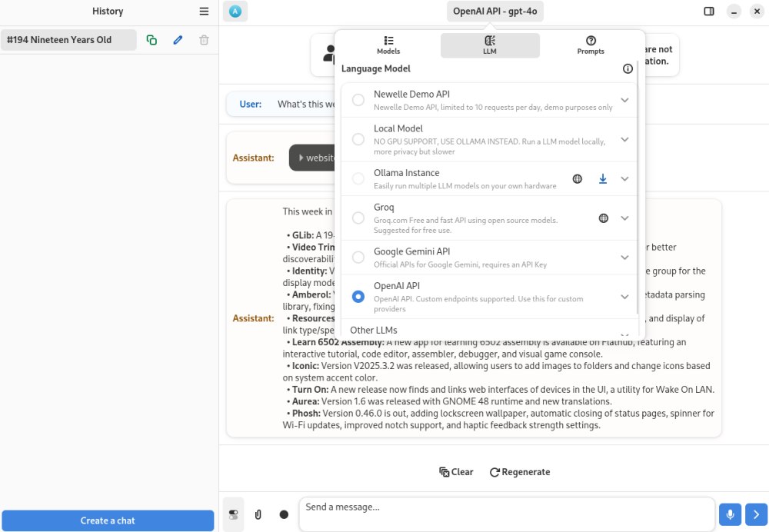Expand the website tool call block
The image size is (769, 532).
click(312, 158)
